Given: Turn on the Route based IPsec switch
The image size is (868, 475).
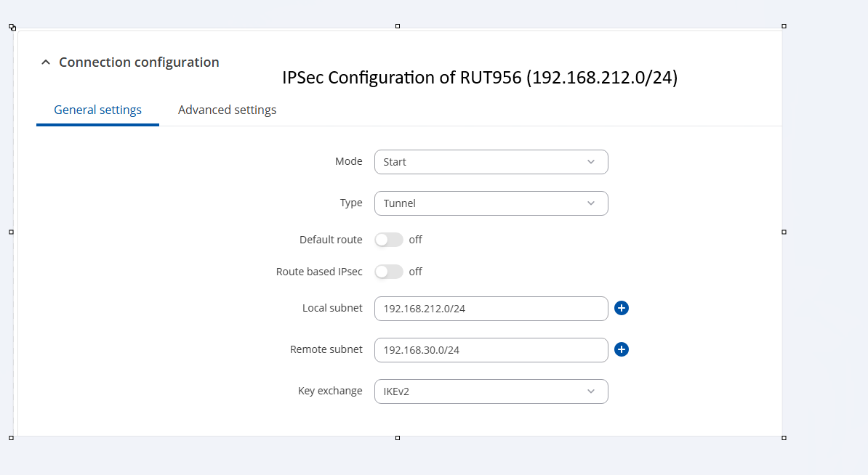Looking at the screenshot, I should [x=389, y=272].
